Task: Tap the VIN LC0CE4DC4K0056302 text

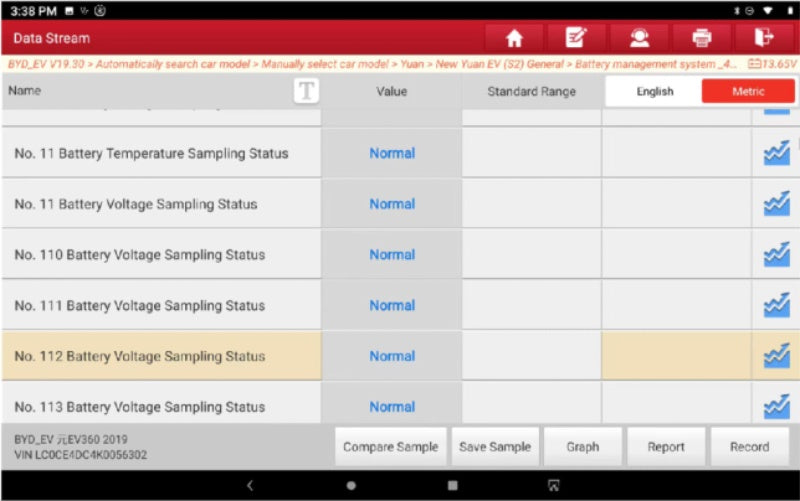Action: 81,455
